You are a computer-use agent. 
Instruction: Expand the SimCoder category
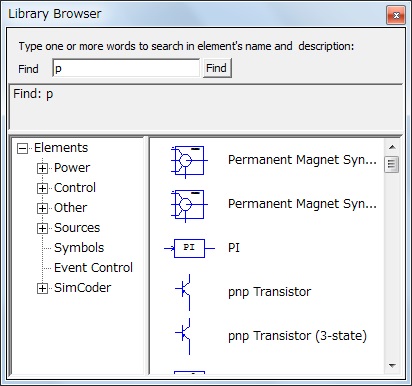click(42, 288)
